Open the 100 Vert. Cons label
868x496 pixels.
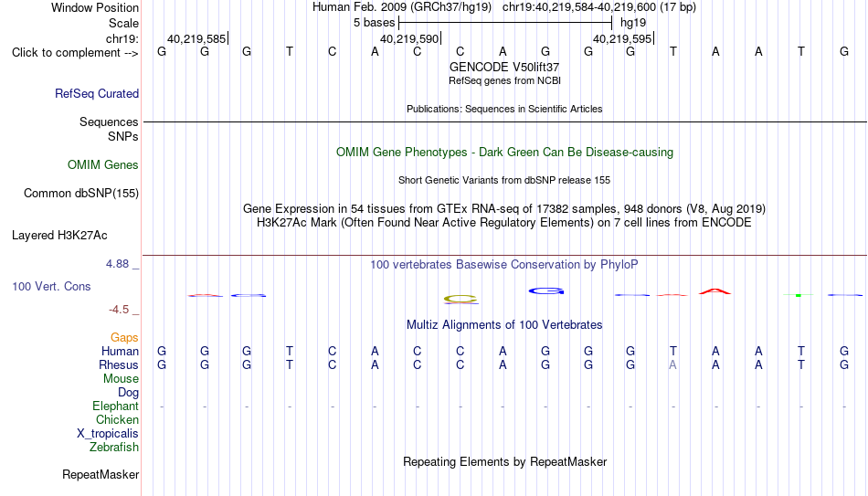pos(51,286)
